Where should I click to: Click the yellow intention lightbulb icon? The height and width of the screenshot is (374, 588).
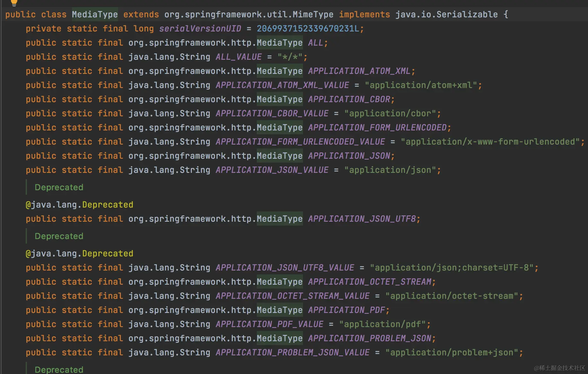coord(14,3)
